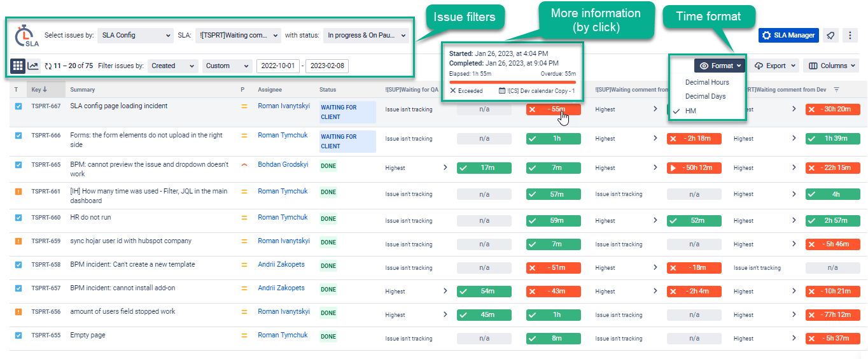Click the summary 'HR do not run'

pos(90,218)
